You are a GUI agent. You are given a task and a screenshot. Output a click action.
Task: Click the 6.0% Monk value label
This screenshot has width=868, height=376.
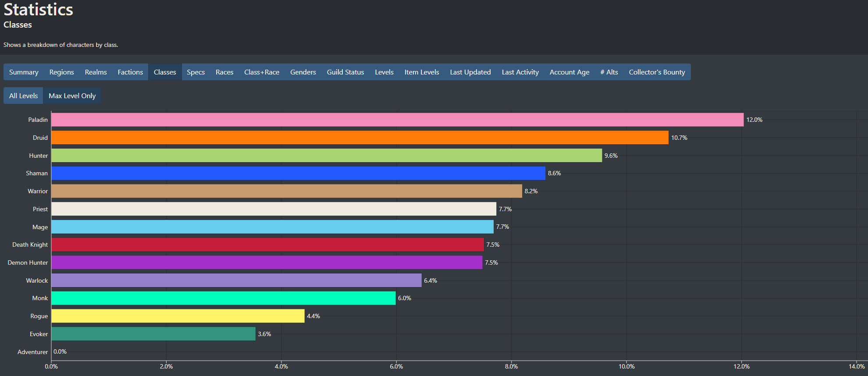pyautogui.click(x=405, y=298)
